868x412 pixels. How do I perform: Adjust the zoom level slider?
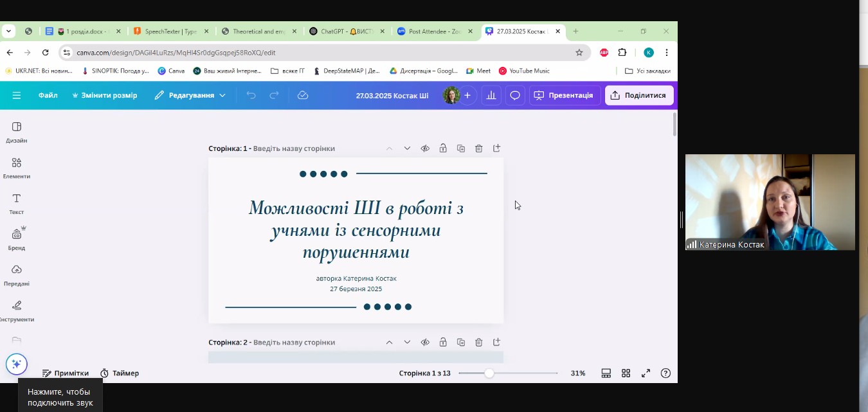pyautogui.click(x=489, y=373)
